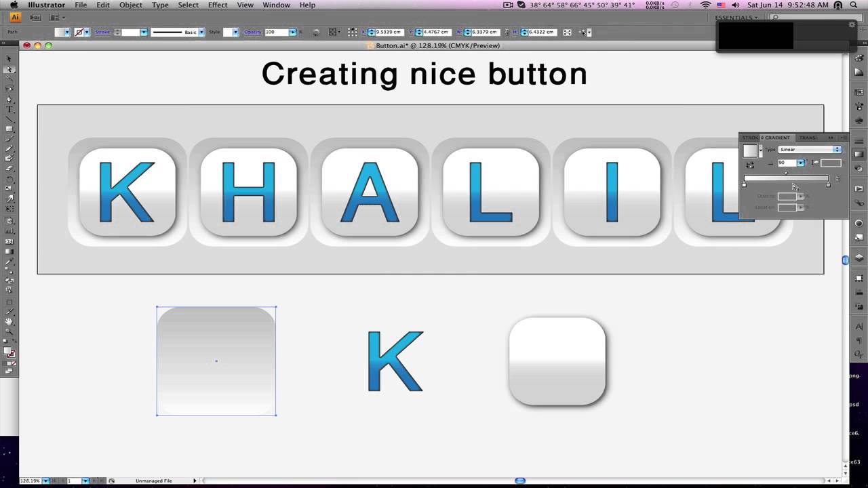Select the Eyedropper tool
This screenshot has height=488, width=868.
point(9,260)
